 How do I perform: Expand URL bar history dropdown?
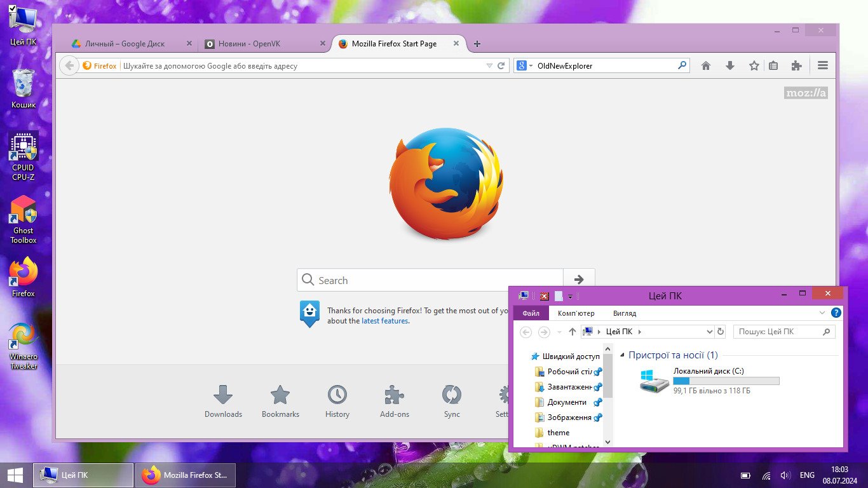(489, 65)
